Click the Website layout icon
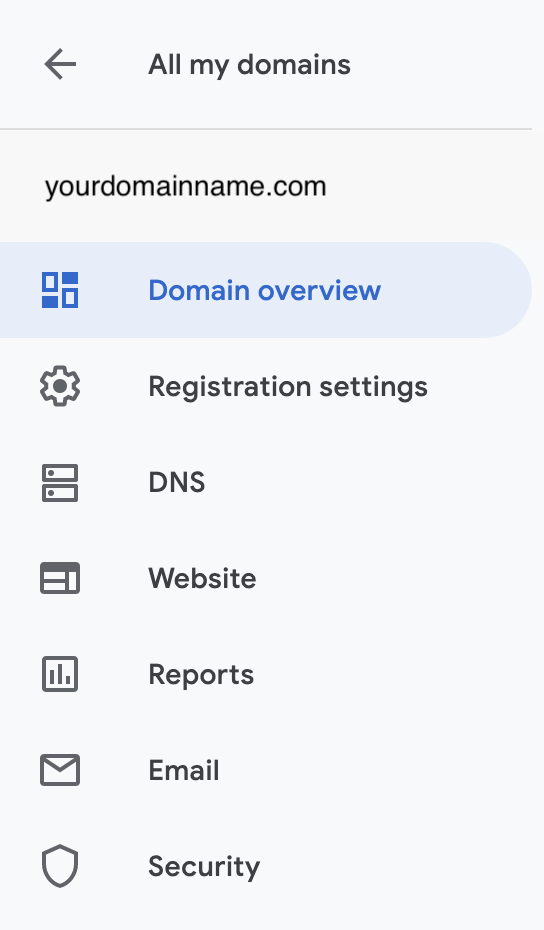 [x=60, y=578]
